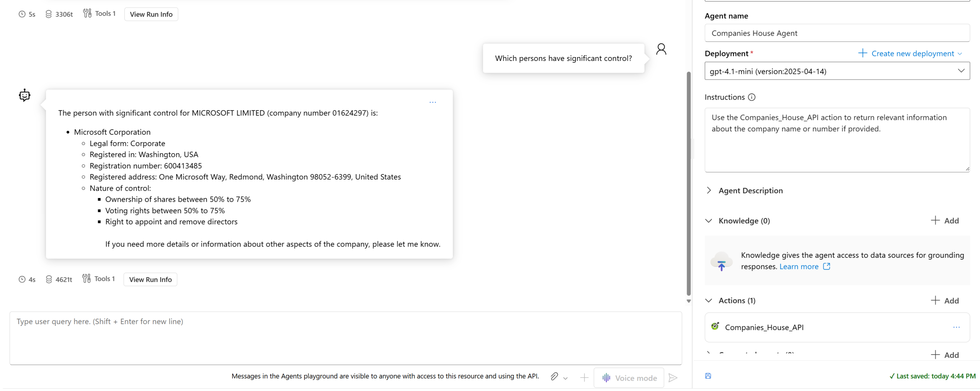Viewport: 980px width, 391px height.
Task: Add a new knowledge source
Action: 944,220
